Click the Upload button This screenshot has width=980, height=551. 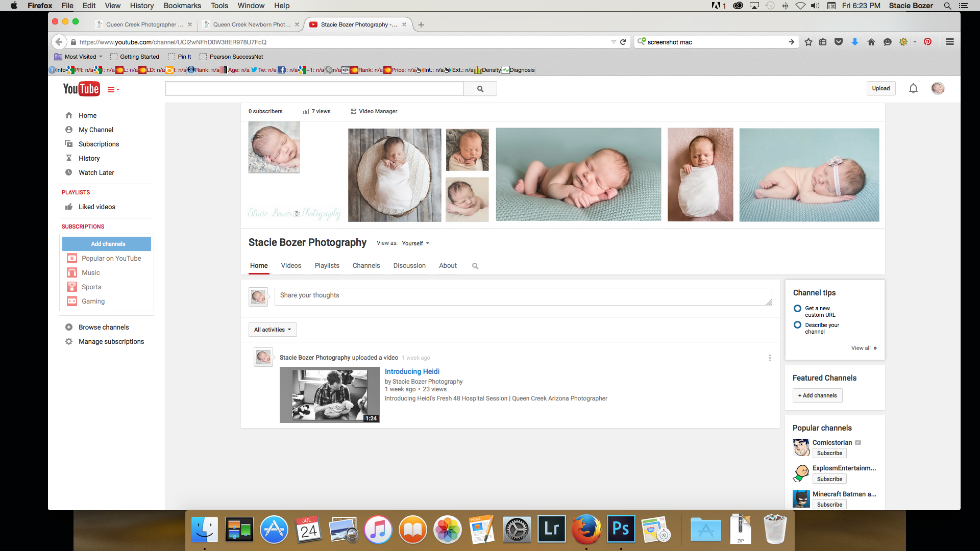(x=881, y=88)
